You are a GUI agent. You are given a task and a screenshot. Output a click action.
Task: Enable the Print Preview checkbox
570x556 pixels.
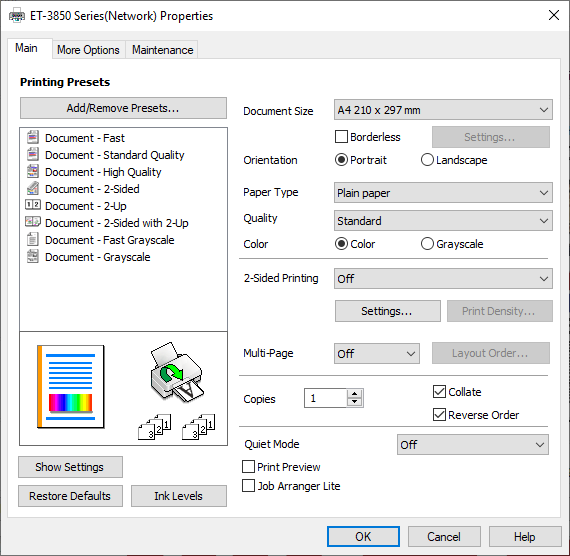248,467
